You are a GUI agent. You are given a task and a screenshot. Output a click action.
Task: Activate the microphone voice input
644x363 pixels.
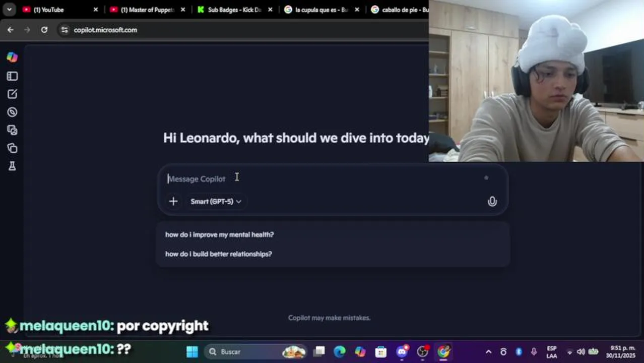point(492,202)
